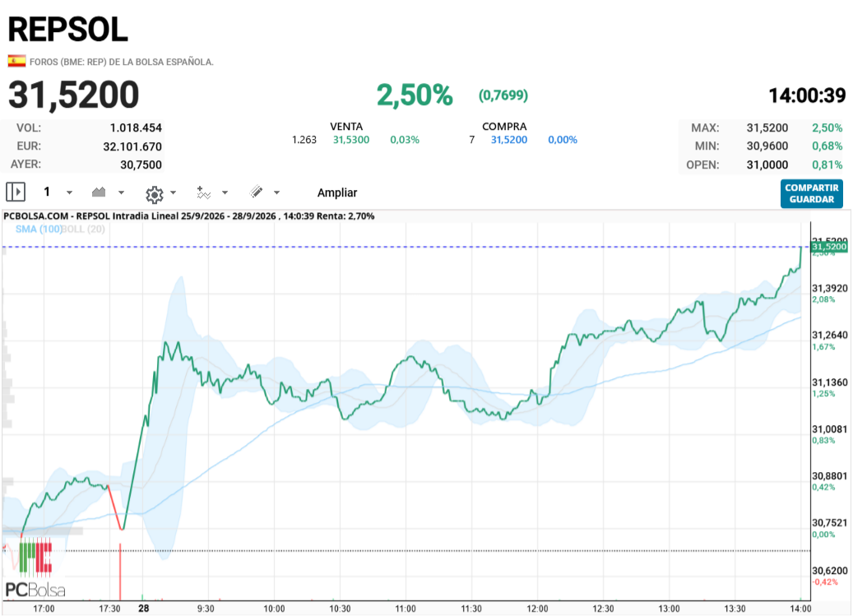This screenshot has height=616, width=853.
Task: Open FOROS (BME: REP) link
Action: coord(121,62)
